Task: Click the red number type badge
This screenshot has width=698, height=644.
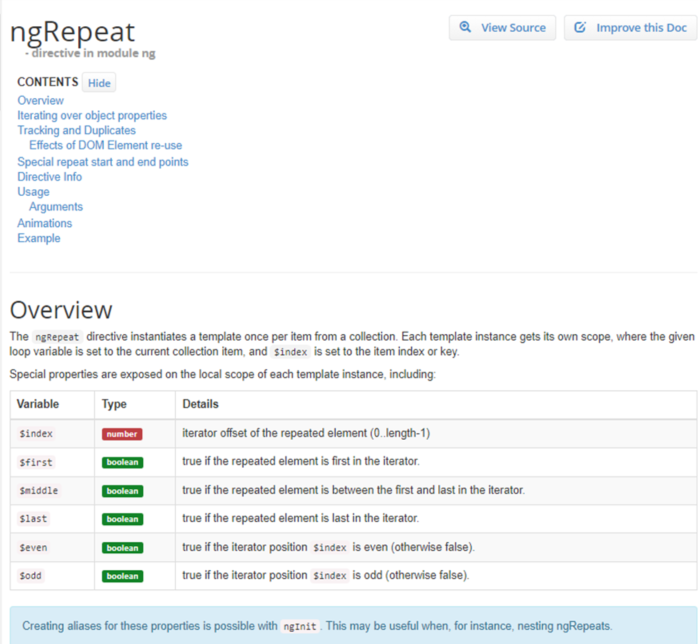Action: point(122,434)
